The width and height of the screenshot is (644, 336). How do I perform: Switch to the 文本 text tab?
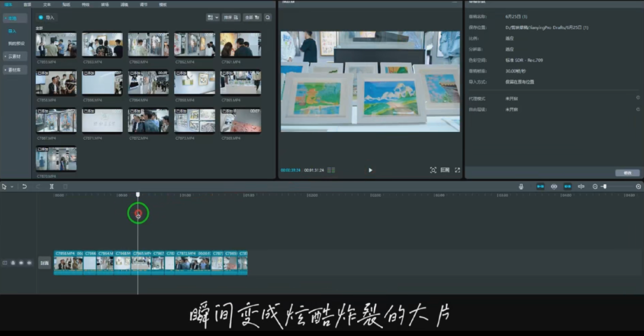pos(47,4)
